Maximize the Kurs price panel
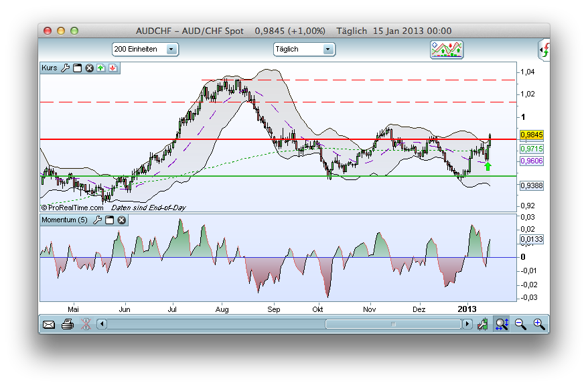 click(77, 68)
